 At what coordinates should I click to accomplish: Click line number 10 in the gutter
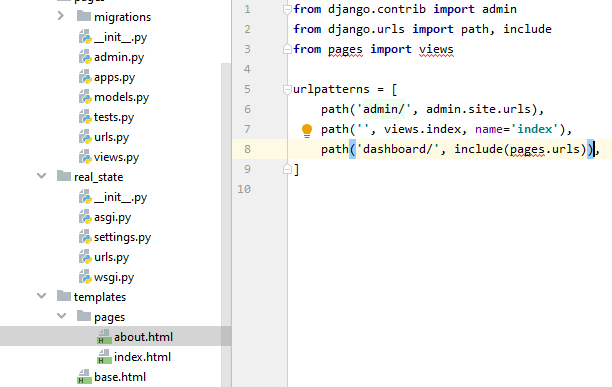point(244,189)
